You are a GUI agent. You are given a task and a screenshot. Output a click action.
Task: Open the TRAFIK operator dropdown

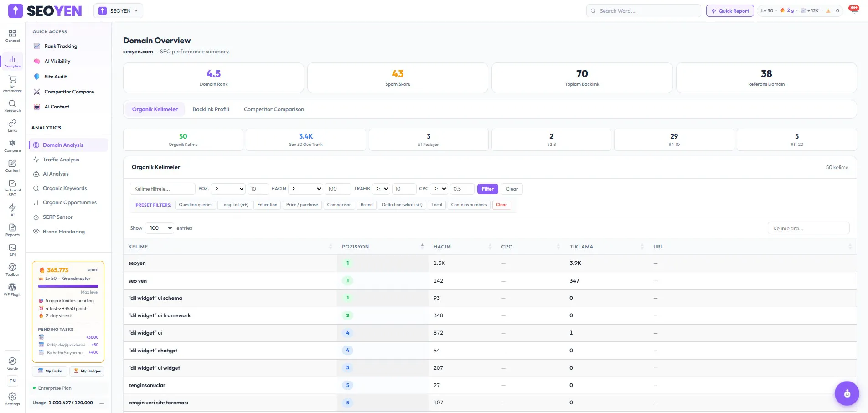(x=381, y=189)
